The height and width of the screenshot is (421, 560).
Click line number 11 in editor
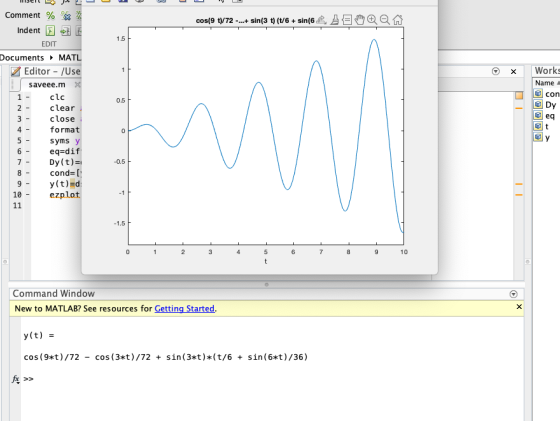[x=17, y=206]
